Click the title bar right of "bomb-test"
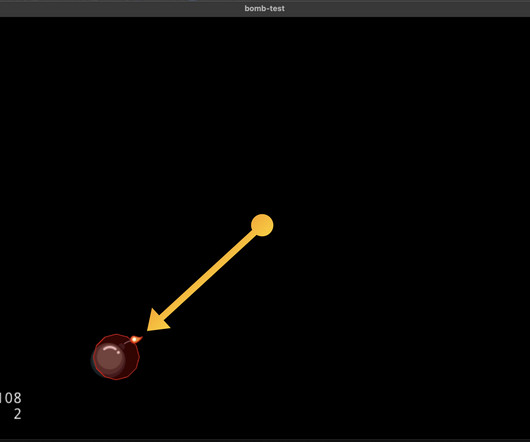The image size is (530, 442). tap(406, 8)
